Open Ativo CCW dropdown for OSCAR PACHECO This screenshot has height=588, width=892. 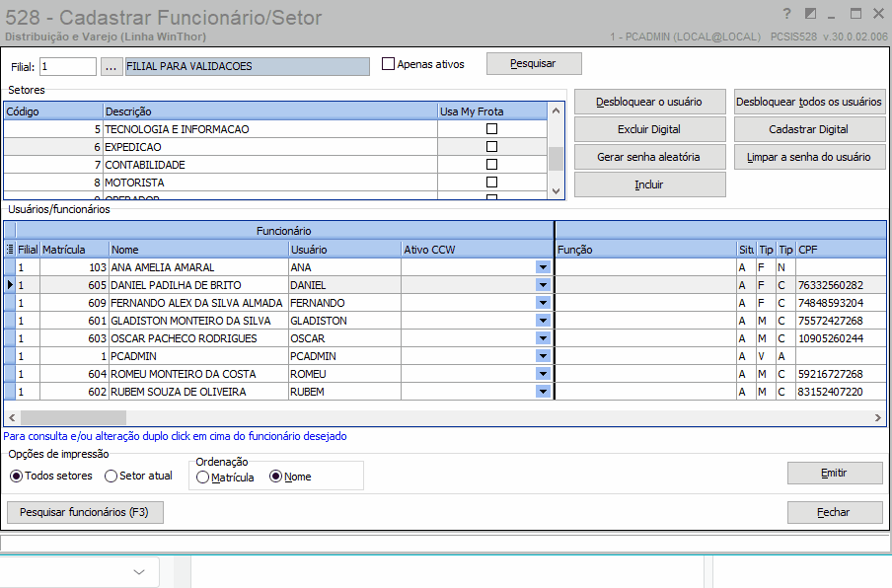click(x=543, y=338)
